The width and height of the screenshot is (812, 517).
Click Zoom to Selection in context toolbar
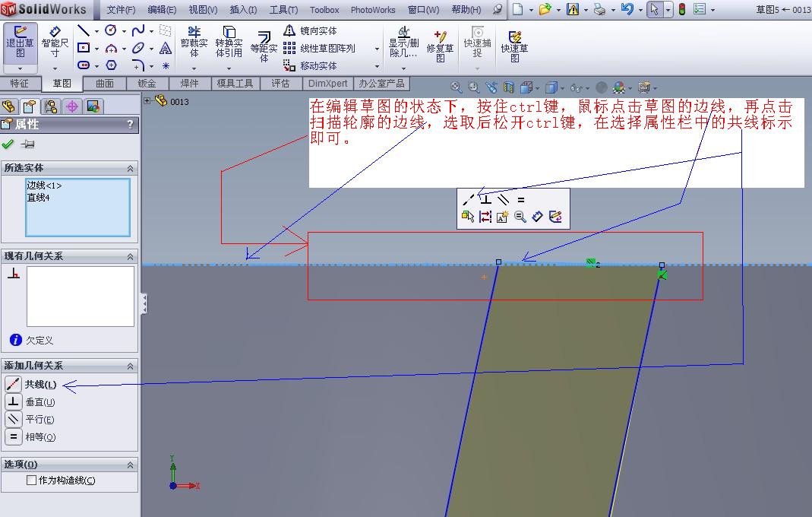(x=520, y=217)
